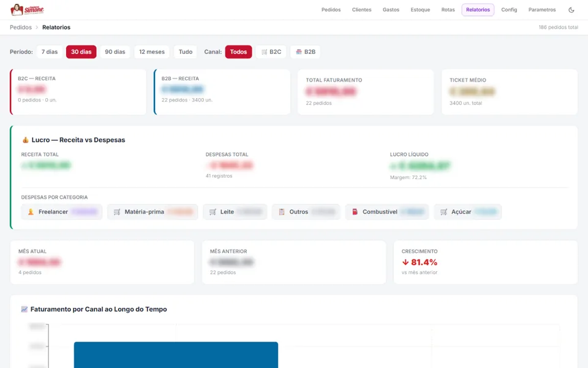Select the 90 dias period filter
This screenshot has width=588, height=368.
pyautogui.click(x=115, y=52)
